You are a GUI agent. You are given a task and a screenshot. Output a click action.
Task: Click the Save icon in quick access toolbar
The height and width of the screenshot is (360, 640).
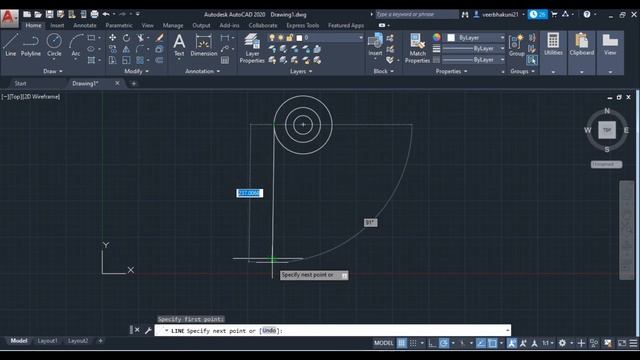click(x=49, y=14)
